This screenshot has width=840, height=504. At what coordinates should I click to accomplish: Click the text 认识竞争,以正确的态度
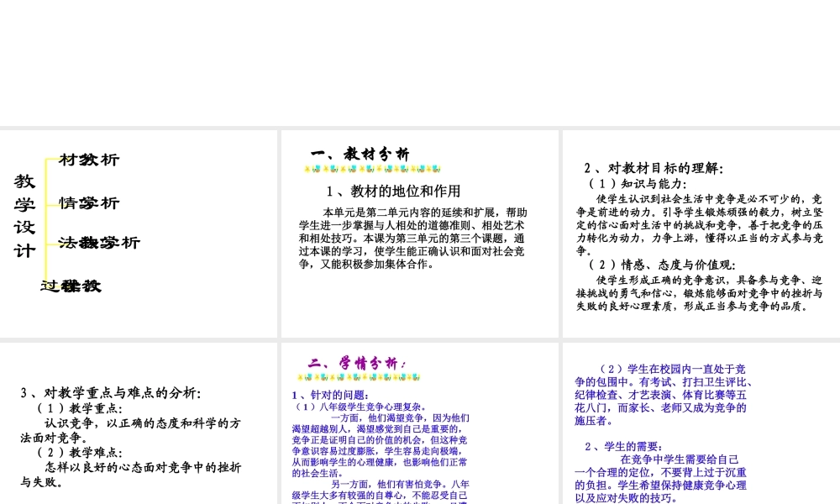coord(131,430)
